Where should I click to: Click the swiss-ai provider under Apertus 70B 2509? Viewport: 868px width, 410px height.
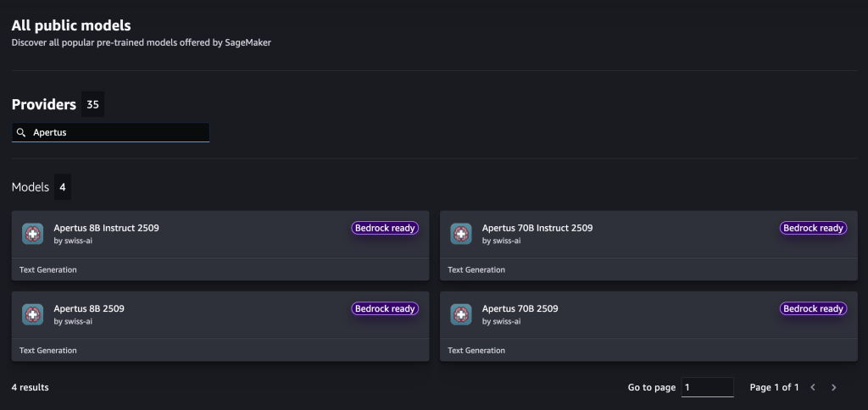pyautogui.click(x=501, y=322)
